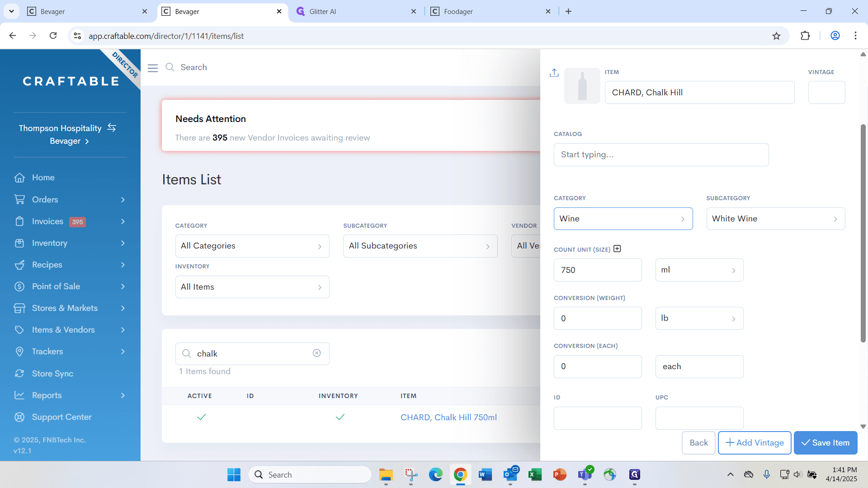Image resolution: width=868 pixels, height=488 pixels.
Task: Click the Items & Vendors tag icon
Action: (x=19, y=330)
